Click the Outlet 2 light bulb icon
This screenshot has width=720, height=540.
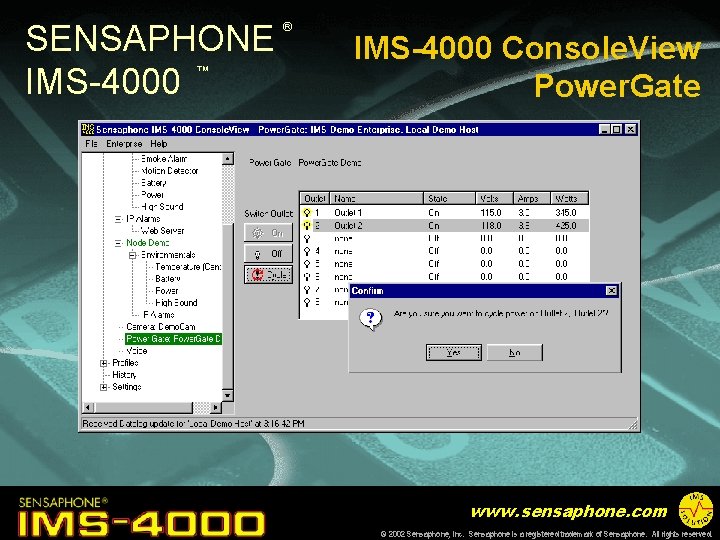point(307,225)
